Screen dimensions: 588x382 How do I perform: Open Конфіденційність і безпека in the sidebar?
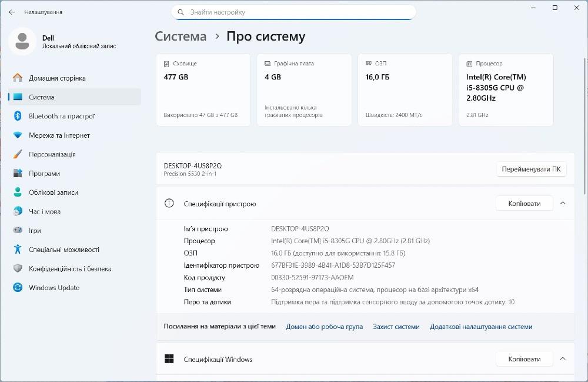(x=75, y=268)
